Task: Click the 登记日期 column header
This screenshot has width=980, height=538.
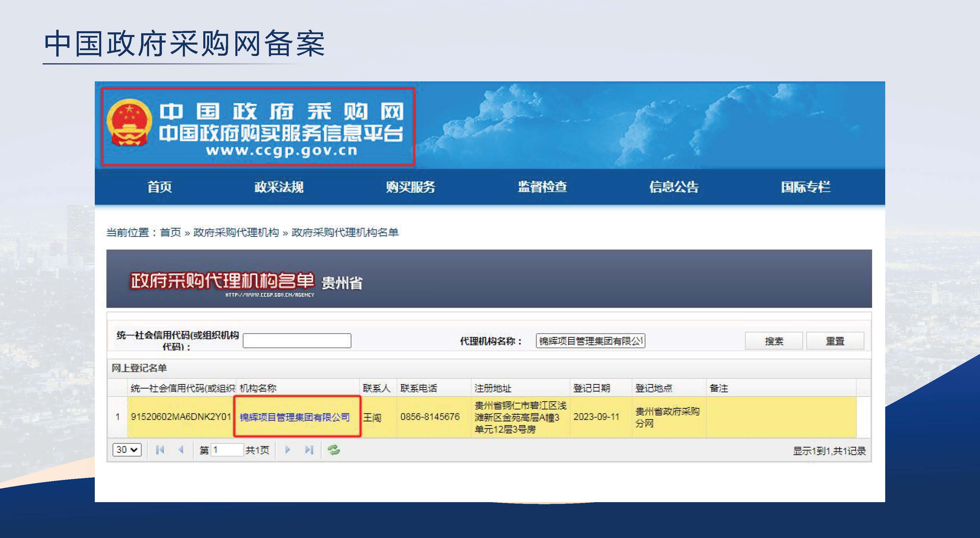Action: click(601, 388)
